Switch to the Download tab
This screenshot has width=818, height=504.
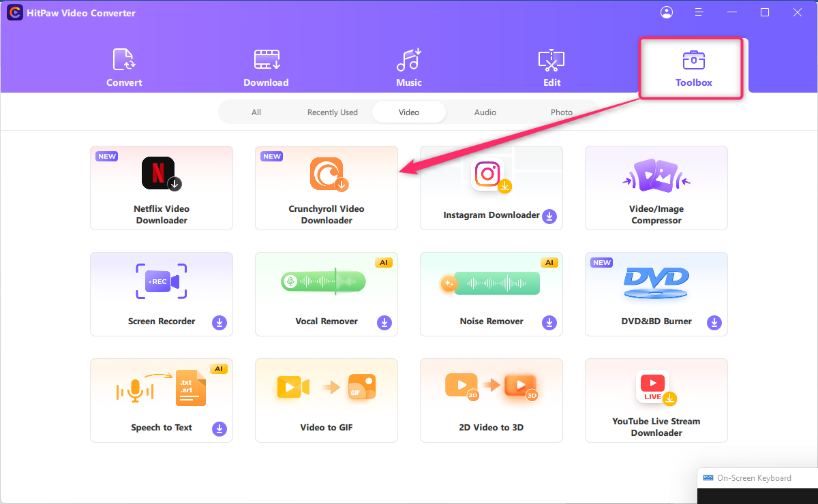(x=267, y=68)
